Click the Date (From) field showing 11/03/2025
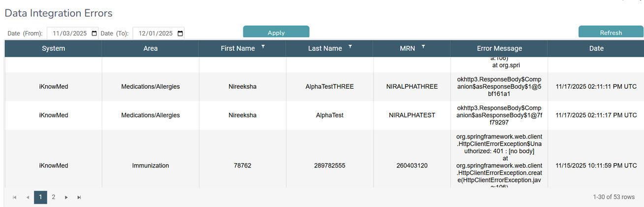 point(69,34)
